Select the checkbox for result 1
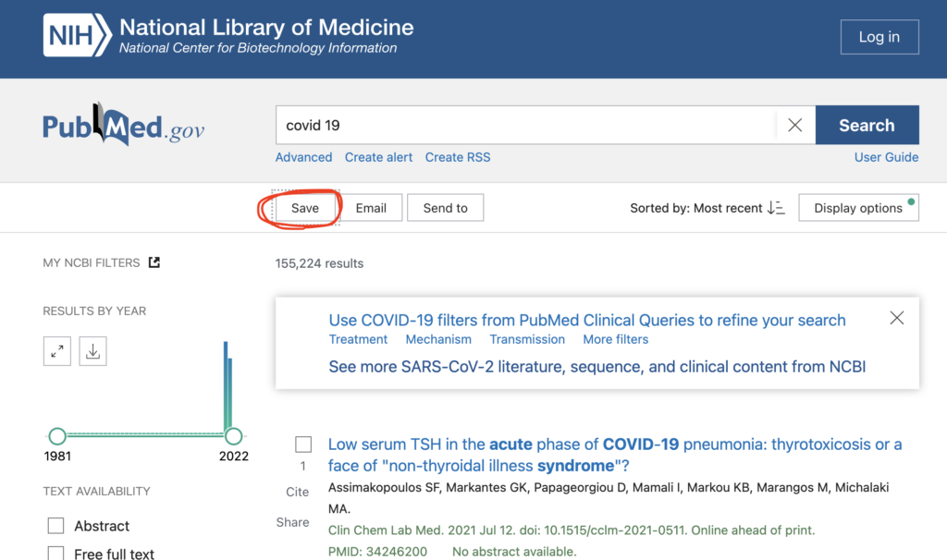 coord(303,444)
